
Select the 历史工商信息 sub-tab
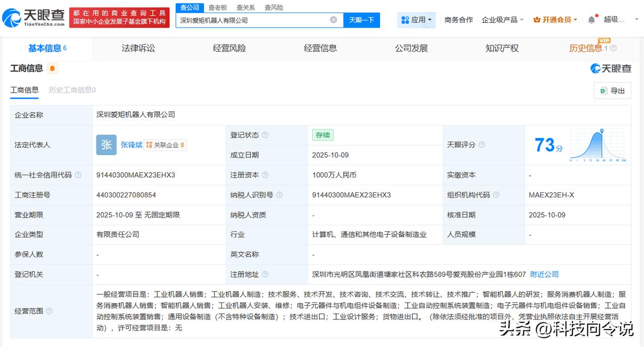click(x=72, y=90)
